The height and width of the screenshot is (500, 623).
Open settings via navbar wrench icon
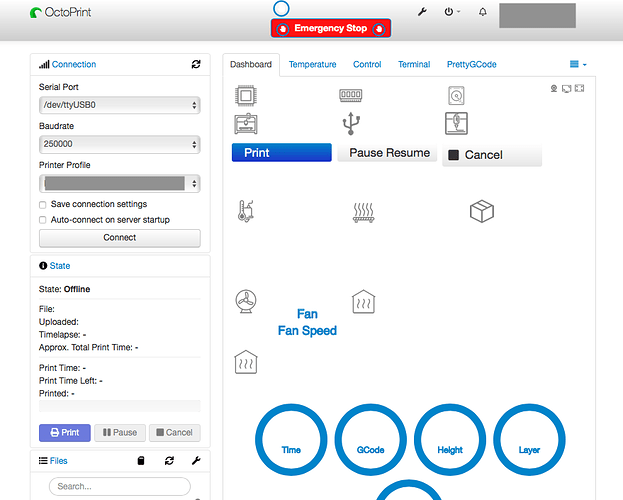(x=422, y=12)
